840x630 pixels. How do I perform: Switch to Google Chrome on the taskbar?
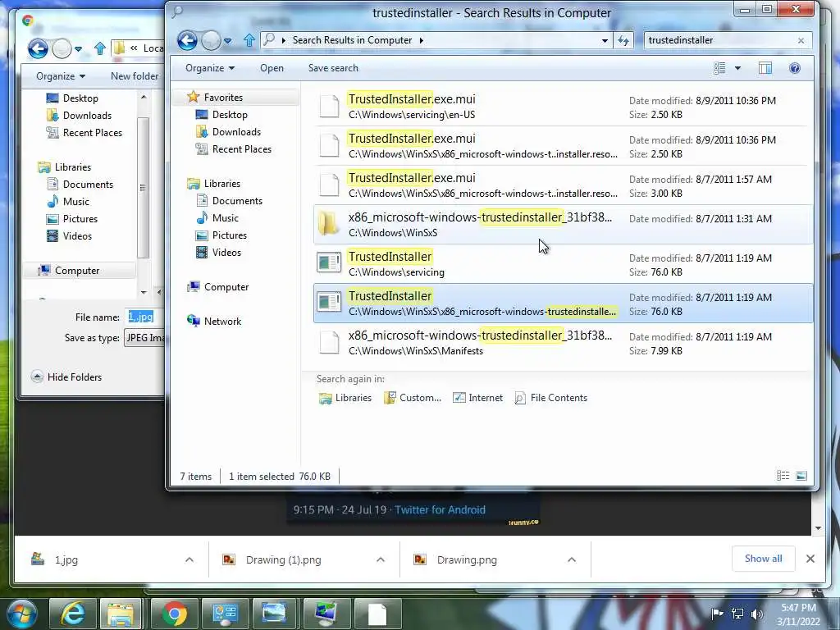pyautogui.click(x=174, y=614)
